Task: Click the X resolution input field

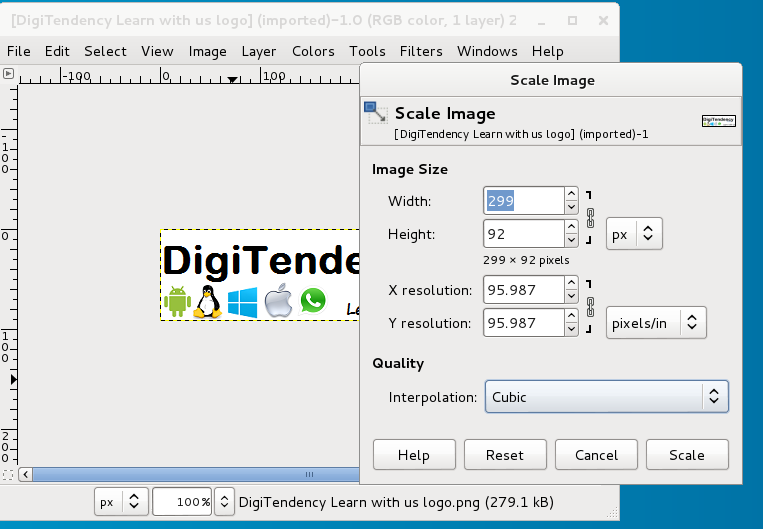Action: pos(524,290)
